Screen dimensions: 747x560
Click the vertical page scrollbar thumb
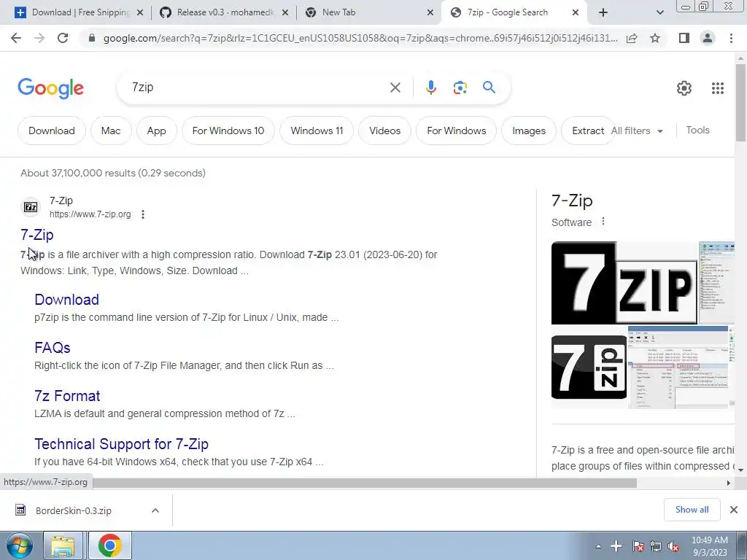[x=740, y=102]
